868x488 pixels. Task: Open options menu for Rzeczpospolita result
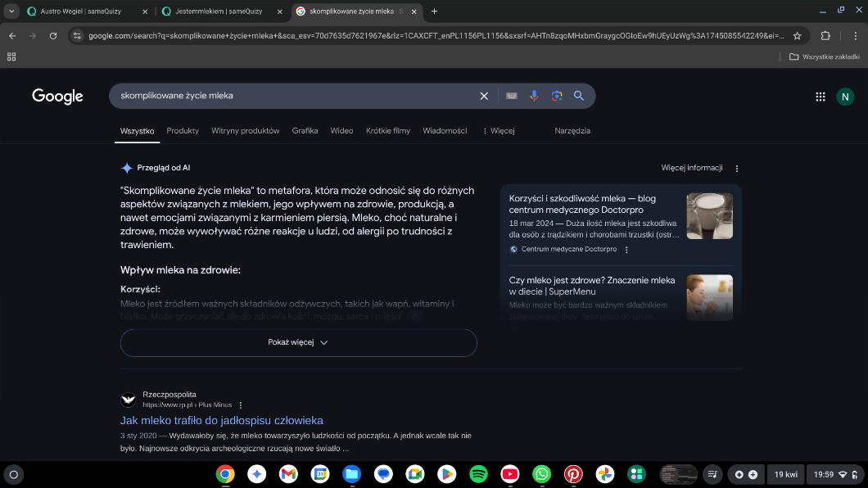(x=241, y=404)
